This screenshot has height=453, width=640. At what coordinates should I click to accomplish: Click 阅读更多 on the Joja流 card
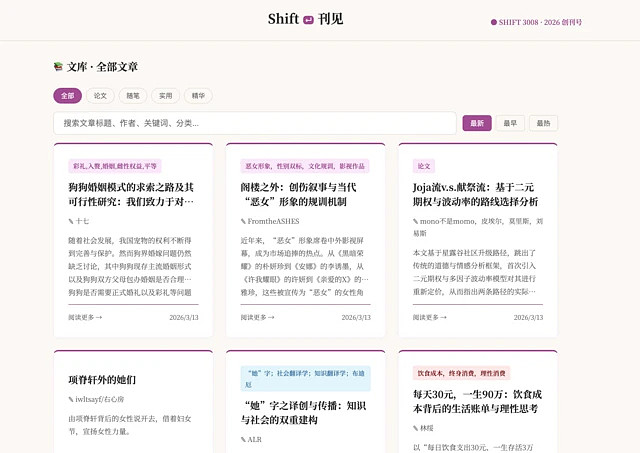click(429, 317)
